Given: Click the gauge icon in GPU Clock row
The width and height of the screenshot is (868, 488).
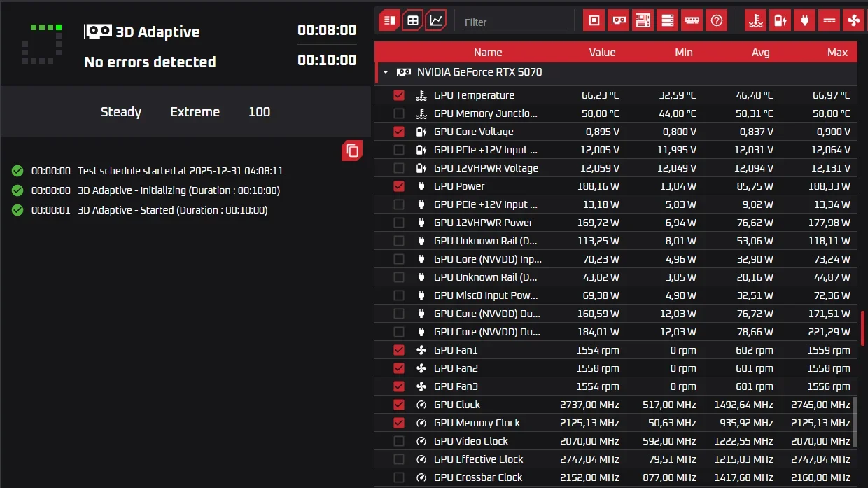Looking at the screenshot, I should [421, 405].
